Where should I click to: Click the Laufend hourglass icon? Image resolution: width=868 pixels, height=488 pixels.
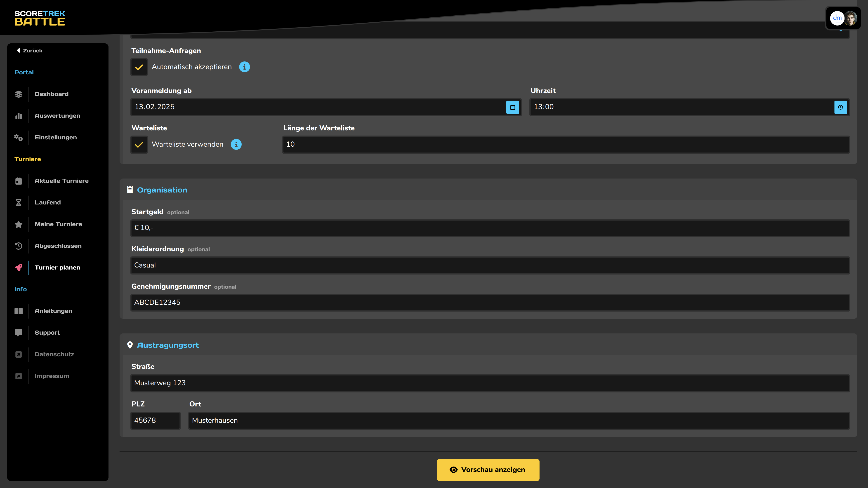tap(19, 203)
